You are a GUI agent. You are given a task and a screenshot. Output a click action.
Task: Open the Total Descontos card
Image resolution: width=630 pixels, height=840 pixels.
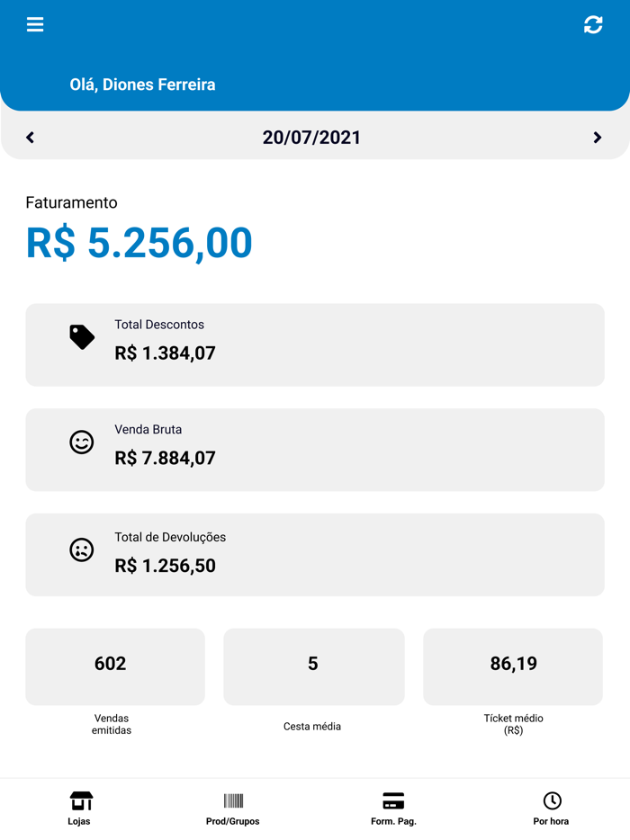pyautogui.click(x=314, y=344)
